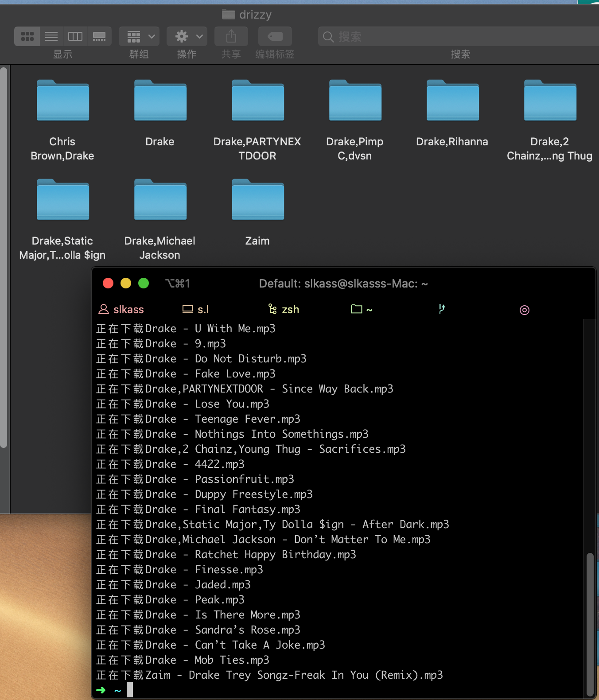Click the terminal prompt cursor
The image size is (599, 700).
(x=130, y=690)
